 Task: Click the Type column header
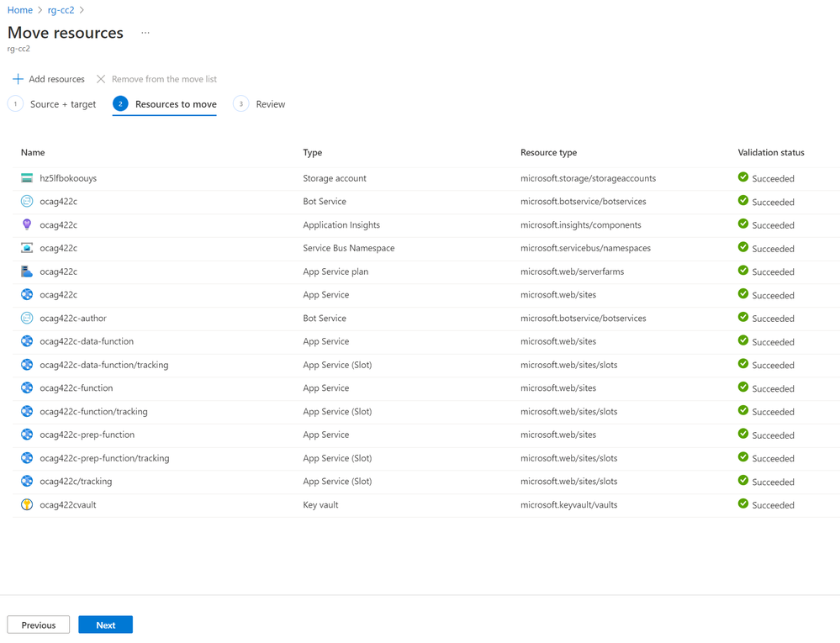[312, 153]
